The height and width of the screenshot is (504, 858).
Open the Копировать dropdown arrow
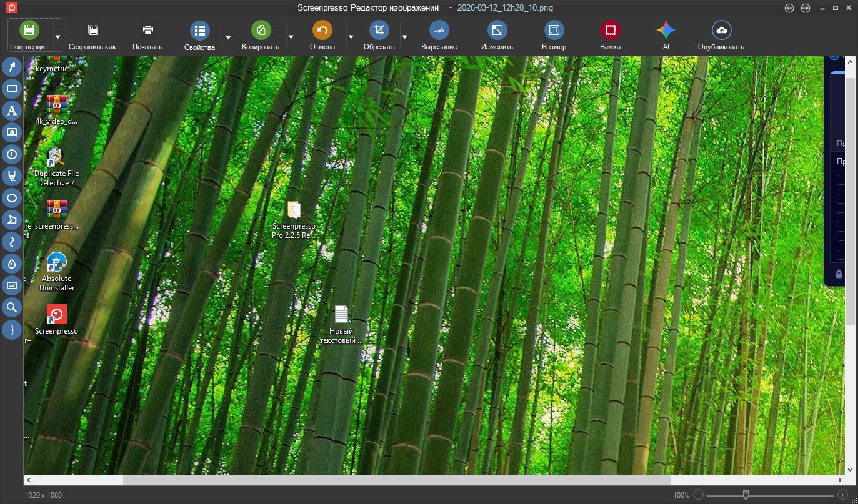(x=291, y=37)
